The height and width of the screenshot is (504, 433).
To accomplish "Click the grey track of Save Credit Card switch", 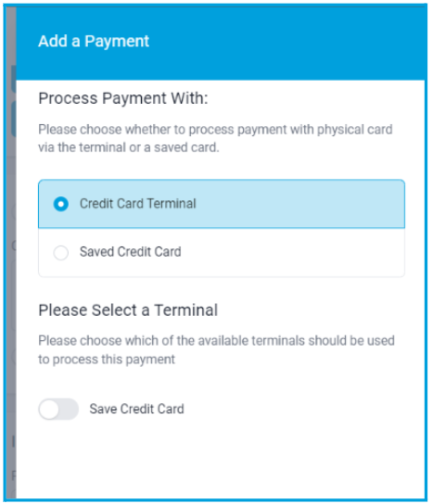I will (69, 409).
